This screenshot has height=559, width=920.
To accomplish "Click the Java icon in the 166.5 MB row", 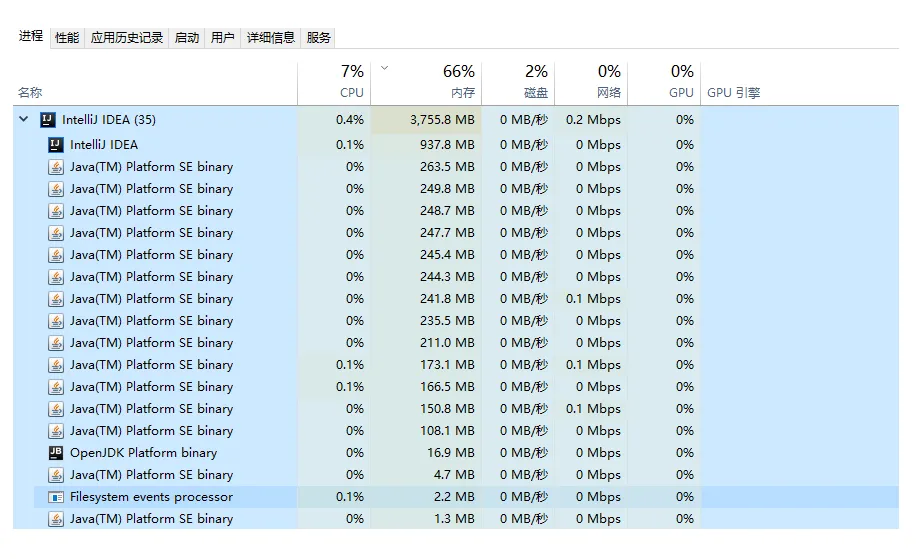I will click(56, 387).
